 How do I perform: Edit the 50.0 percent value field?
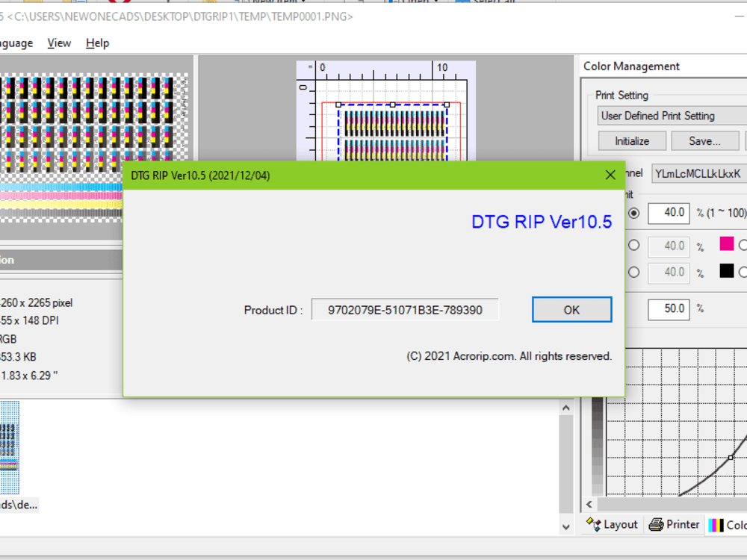(x=668, y=308)
